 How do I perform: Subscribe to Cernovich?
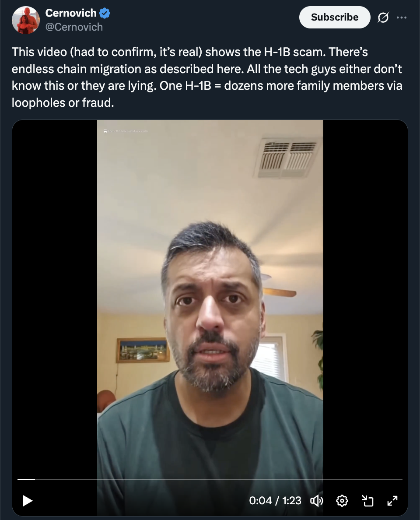[x=335, y=17]
